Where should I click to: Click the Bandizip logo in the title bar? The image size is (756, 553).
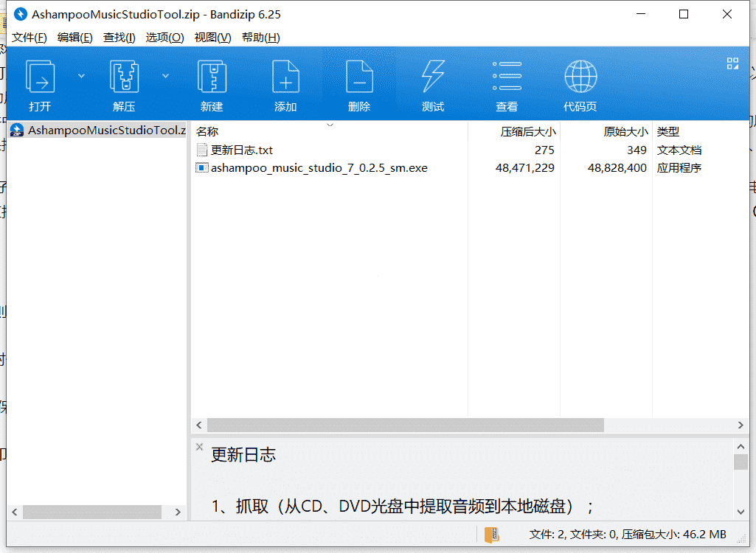point(20,14)
